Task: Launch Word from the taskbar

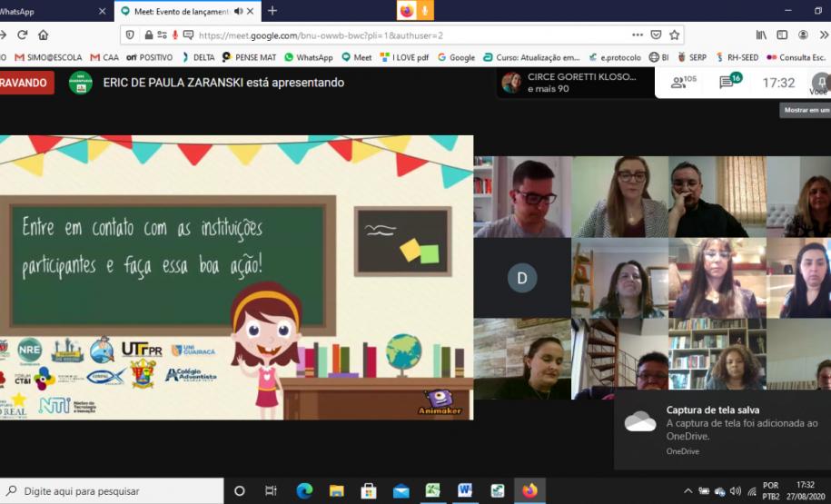Action: click(x=465, y=490)
